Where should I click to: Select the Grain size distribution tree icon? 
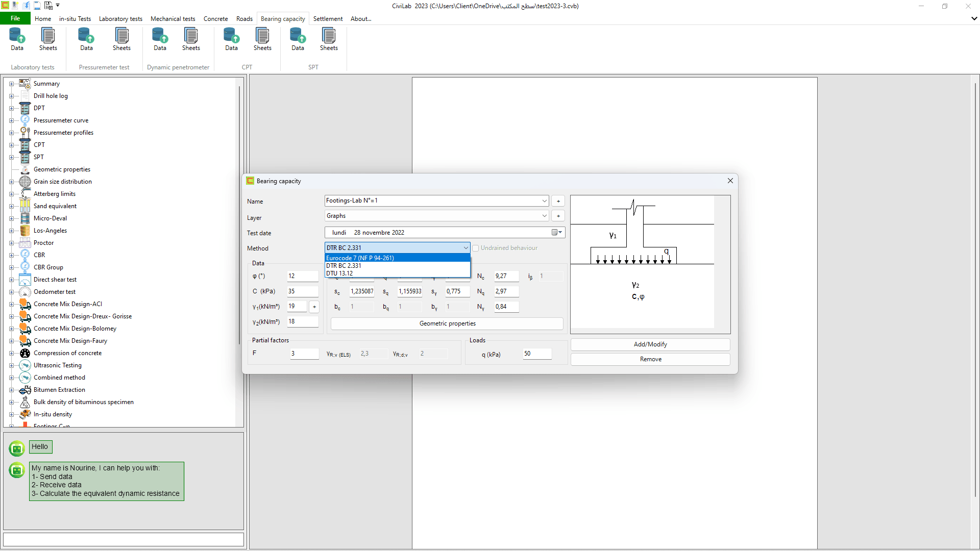[25, 182]
